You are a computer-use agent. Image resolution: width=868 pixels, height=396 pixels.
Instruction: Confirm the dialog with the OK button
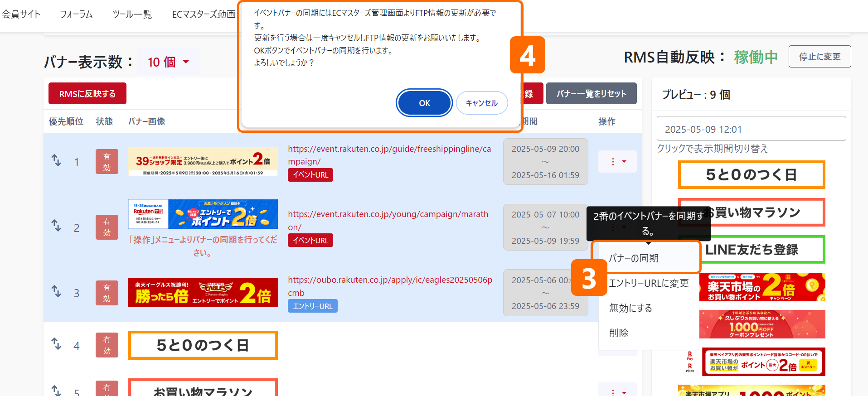[424, 103]
